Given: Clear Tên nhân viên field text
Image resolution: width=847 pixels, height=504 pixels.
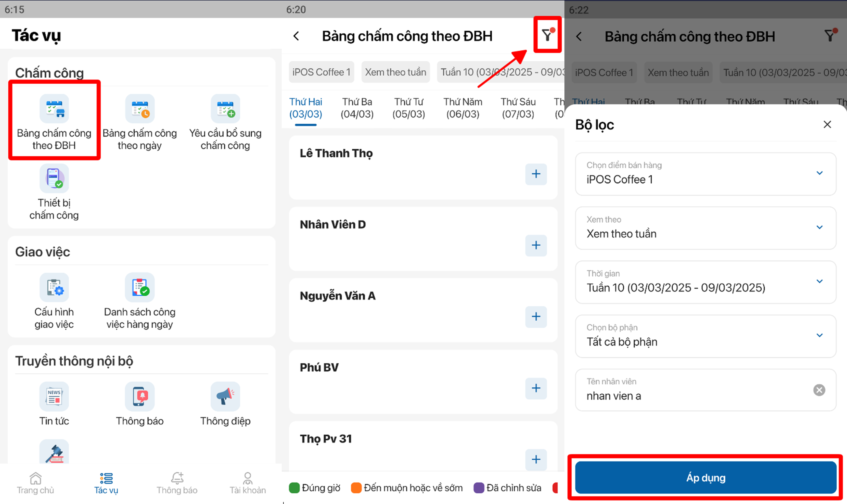Looking at the screenshot, I should [819, 390].
